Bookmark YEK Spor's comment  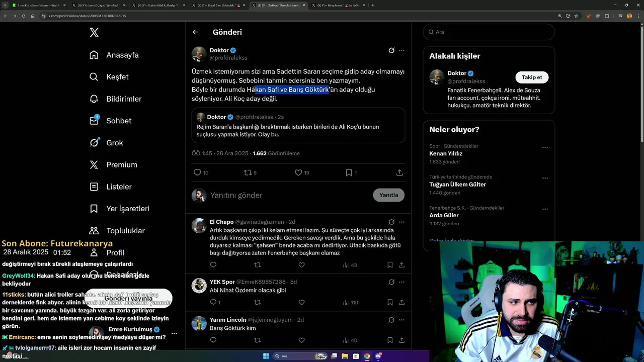tap(390, 302)
